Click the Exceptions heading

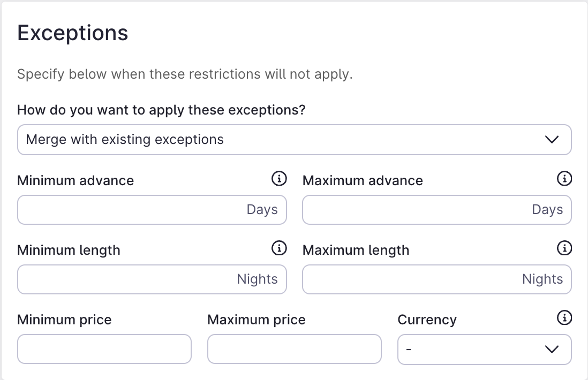[x=73, y=33]
